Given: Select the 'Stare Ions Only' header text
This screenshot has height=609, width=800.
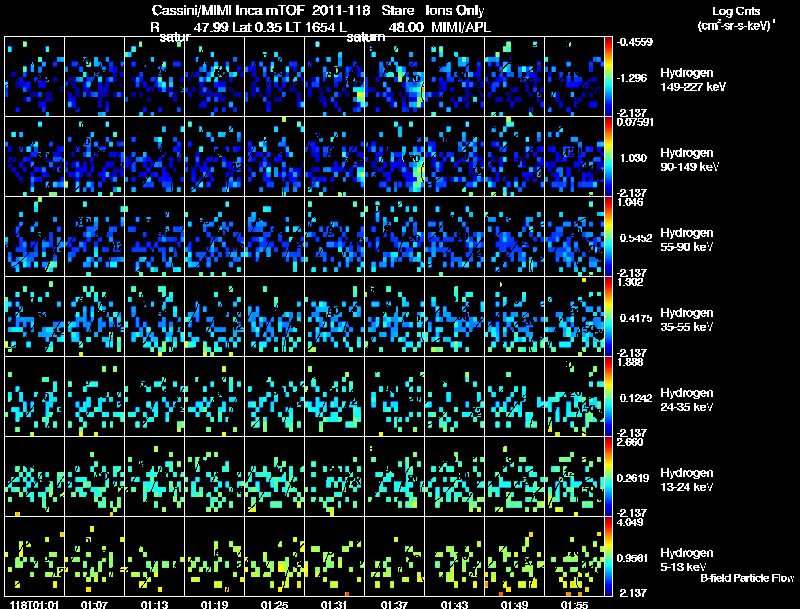Looking at the screenshot, I should (x=433, y=10).
